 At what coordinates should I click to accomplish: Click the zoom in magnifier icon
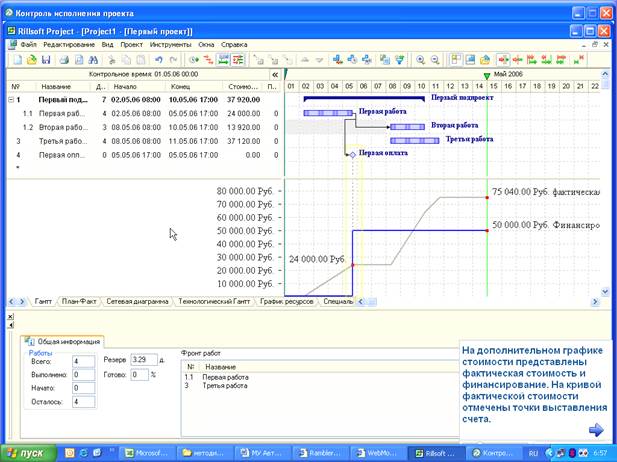point(421,60)
